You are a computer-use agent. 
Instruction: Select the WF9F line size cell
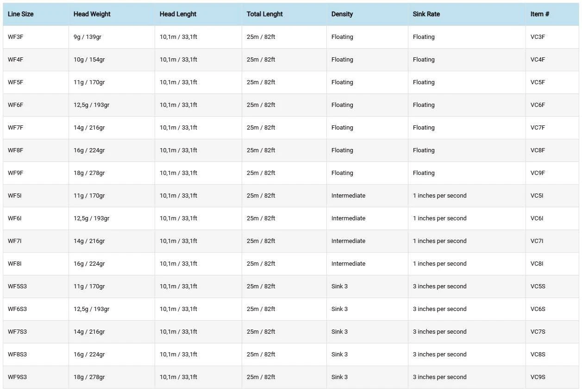pos(16,173)
